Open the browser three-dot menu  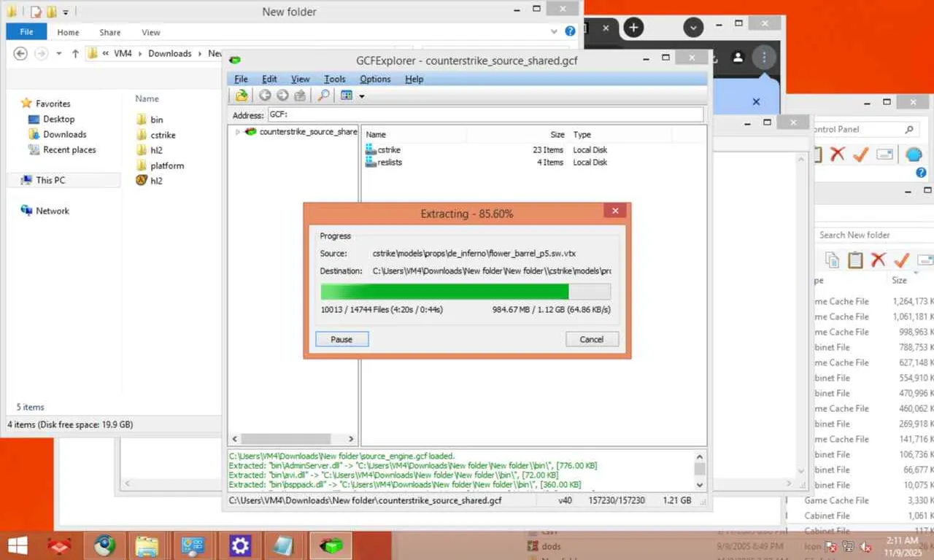point(763,57)
